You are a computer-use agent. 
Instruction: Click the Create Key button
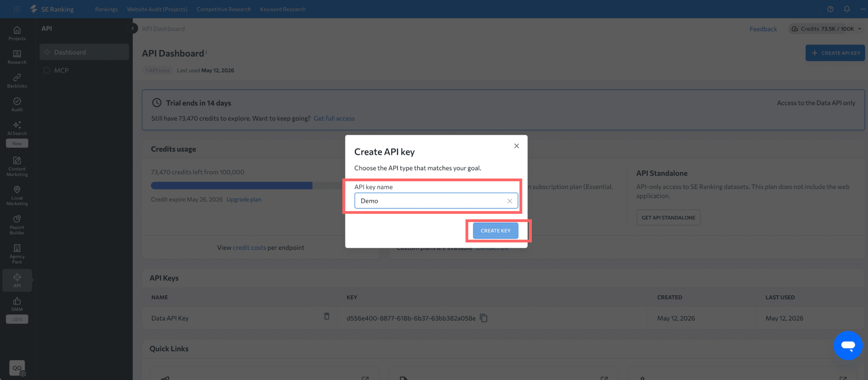click(x=495, y=231)
